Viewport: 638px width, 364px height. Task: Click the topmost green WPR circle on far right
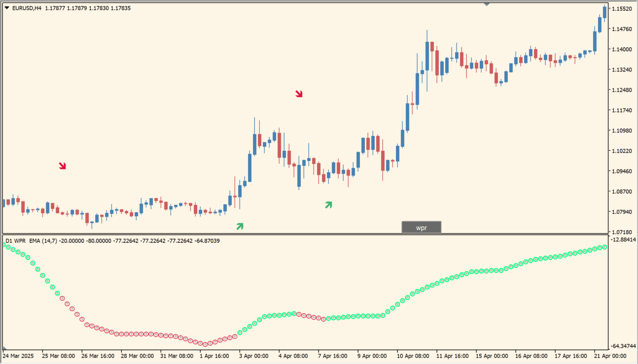tap(605, 248)
